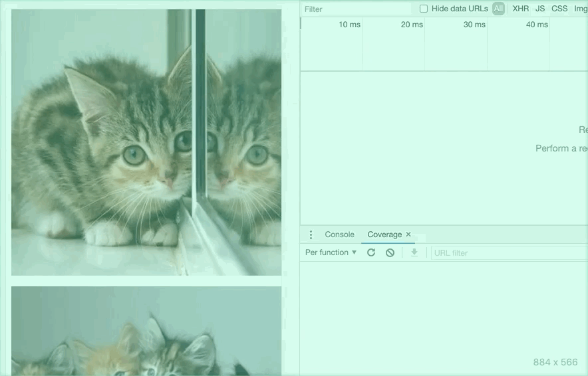Click the Filter input field

357,9
